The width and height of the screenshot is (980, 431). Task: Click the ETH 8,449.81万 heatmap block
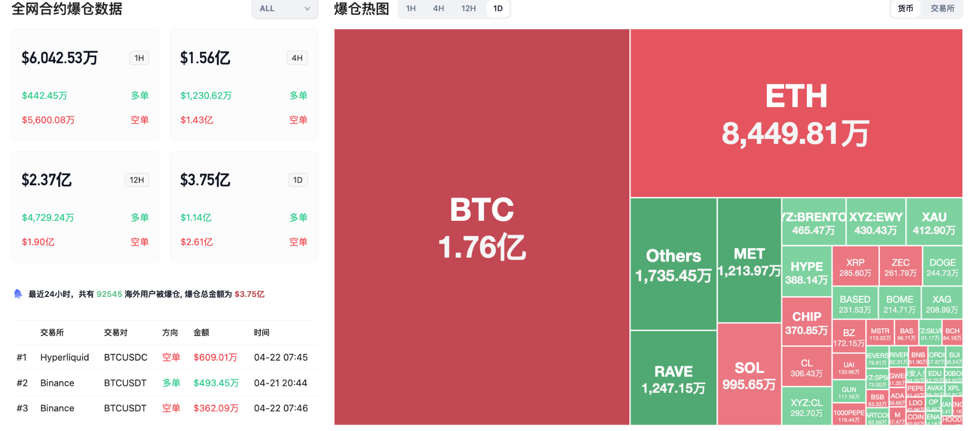796,113
